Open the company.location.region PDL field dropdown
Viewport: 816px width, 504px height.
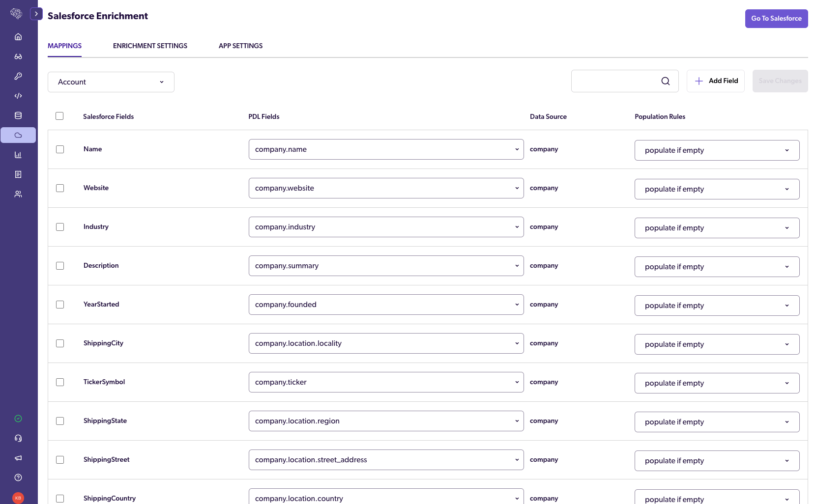386,421
